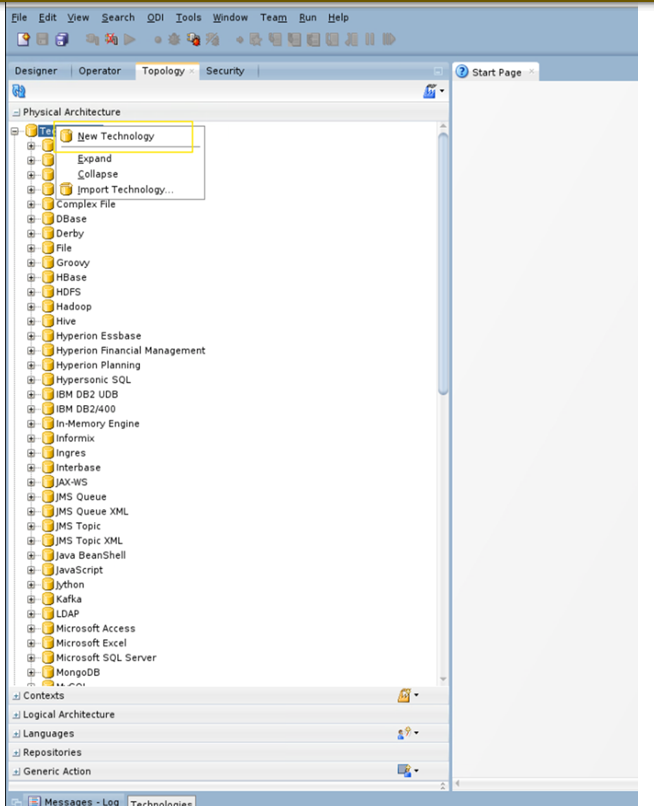
Task: Expand the Hadoop tree node
Action: [x=31, y=306]
